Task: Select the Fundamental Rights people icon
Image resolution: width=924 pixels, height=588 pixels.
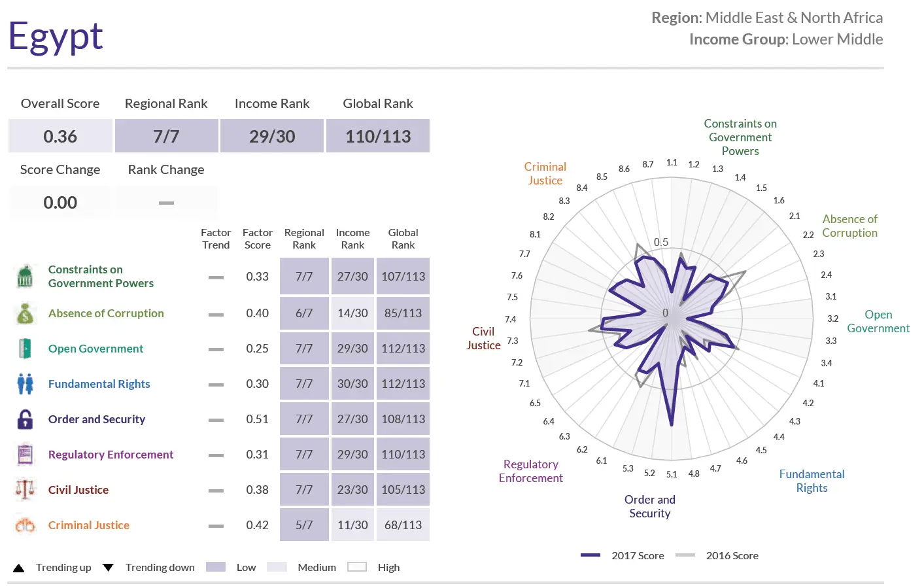Action: pyautogui.click(x=25, y=383)
